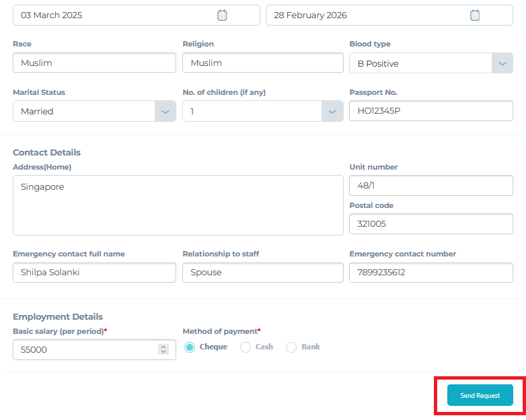This screenshot has width=526, height=420.
Task: Edit Emergency contact full name field
Action: click(94, 273)
